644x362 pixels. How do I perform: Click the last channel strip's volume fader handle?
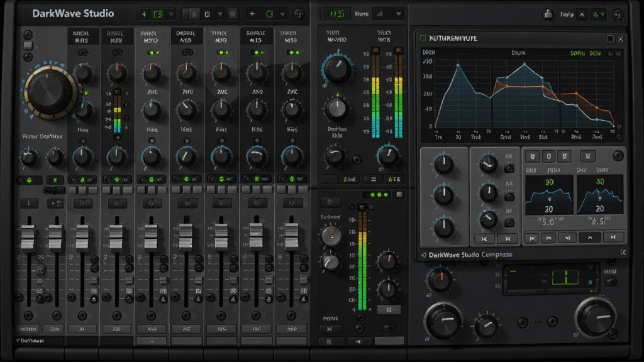[x=292, y=236]
